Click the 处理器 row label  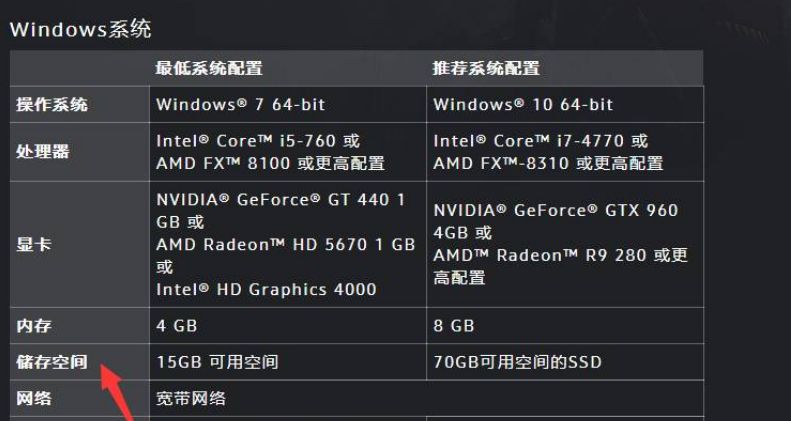43,152
